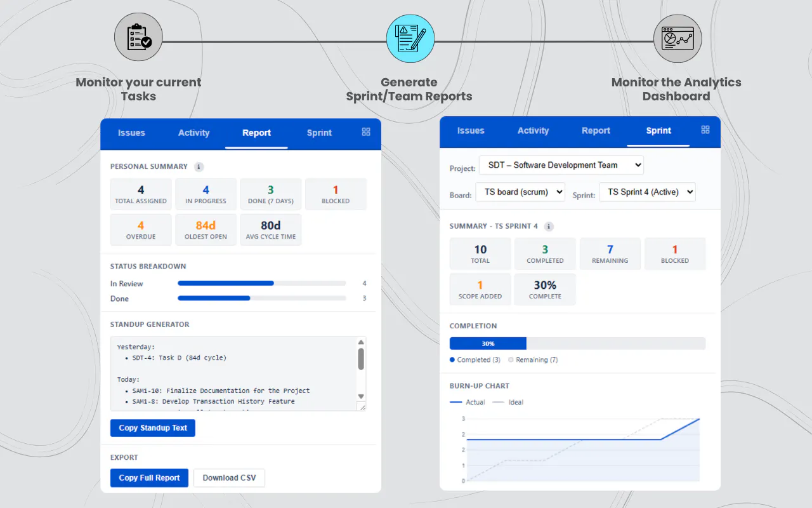The image size is (812, 508).
Task: Click the standup text area scrollbar thumb
Action: [361, 359]
